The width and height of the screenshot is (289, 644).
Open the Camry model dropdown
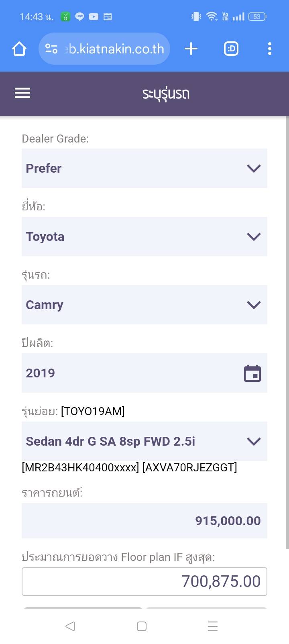[x=144, y=305]
